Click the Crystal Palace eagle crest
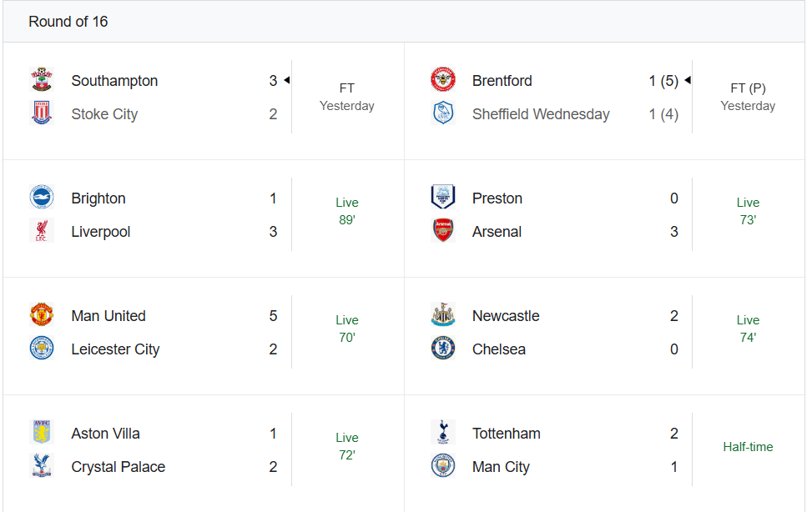This screenshot has height=512, width=812. (x=42, y=466)
